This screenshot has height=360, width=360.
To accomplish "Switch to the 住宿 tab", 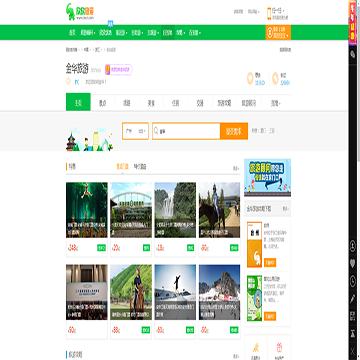I will [176, 103].
